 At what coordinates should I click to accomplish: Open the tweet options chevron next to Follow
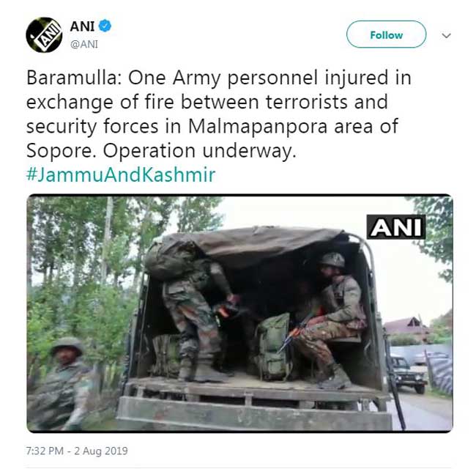pyautogui.click(x=446, y=35)
